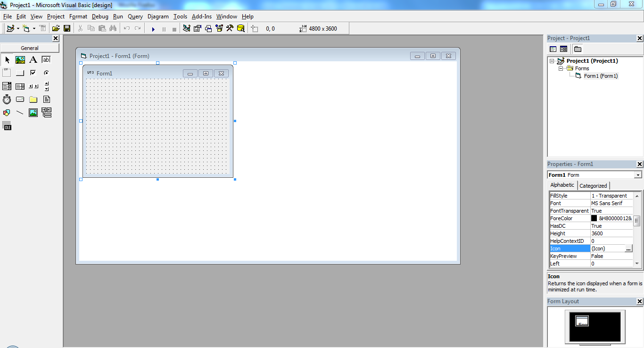Open the object dropdown in Properties window
The image size is (644, 348).
click(x=637, y=174)
